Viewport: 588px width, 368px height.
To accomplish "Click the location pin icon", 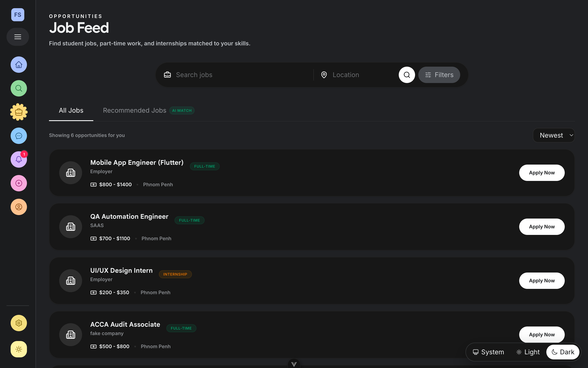I will coord(324,75).
